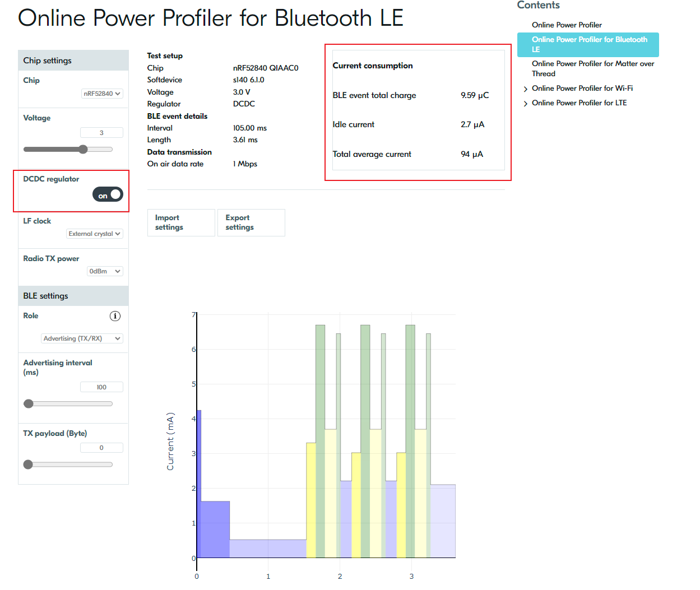Expand Online Power Profiler for LTE chevron
700x590 pixels.
tap(525, 104)
